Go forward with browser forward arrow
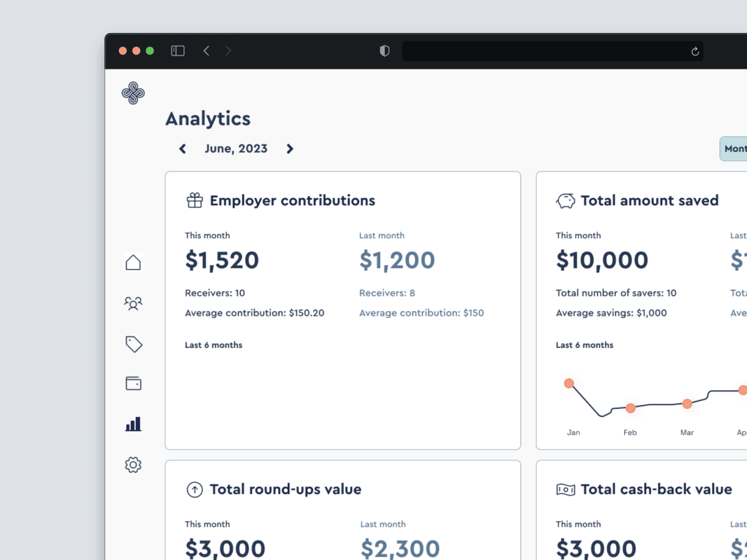747x560 pixels. (x=228, y=51)
